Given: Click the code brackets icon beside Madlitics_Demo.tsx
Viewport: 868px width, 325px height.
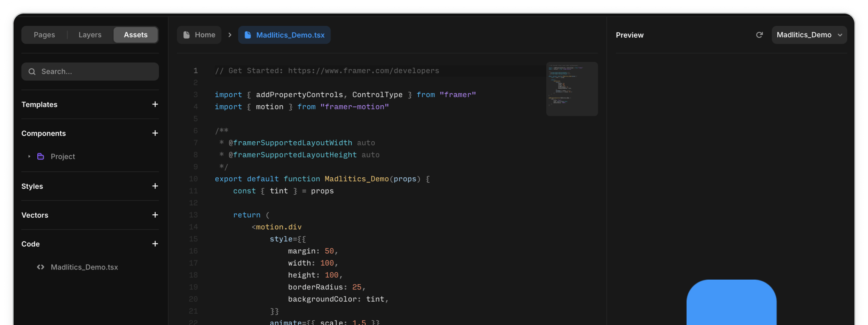Looking at the screenshot, I should click(x=41, y=267).
